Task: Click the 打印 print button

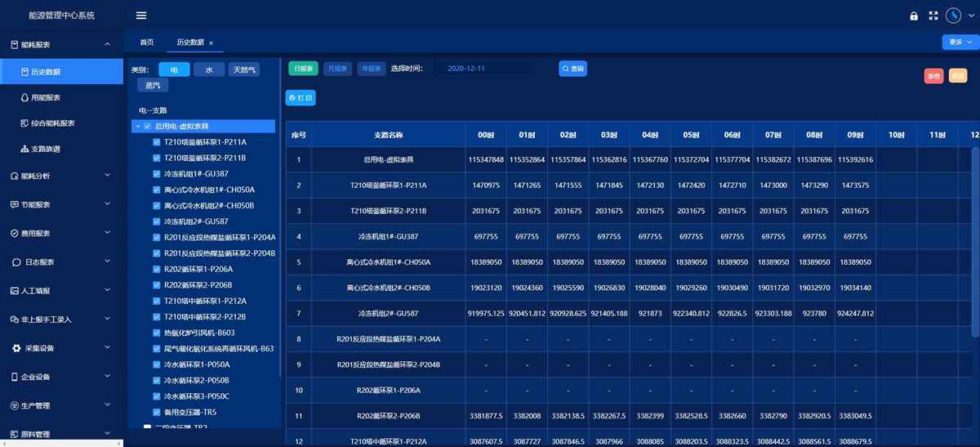Action: point(300,98)
